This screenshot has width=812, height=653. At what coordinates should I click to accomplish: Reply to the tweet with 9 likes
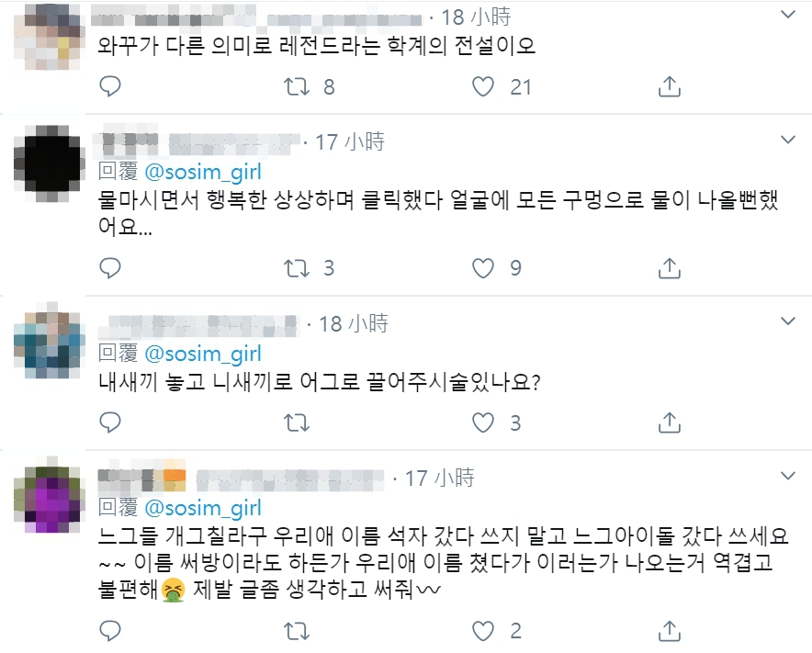(110, 267)
